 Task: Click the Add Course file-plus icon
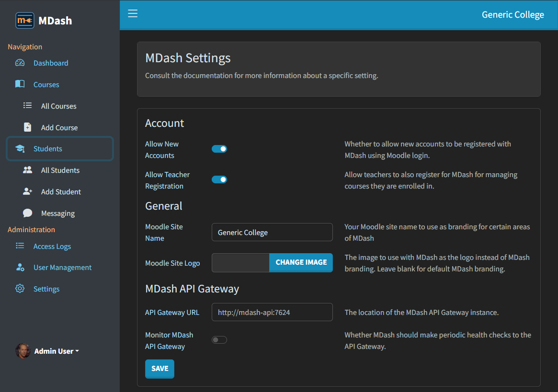pos(27,127)
